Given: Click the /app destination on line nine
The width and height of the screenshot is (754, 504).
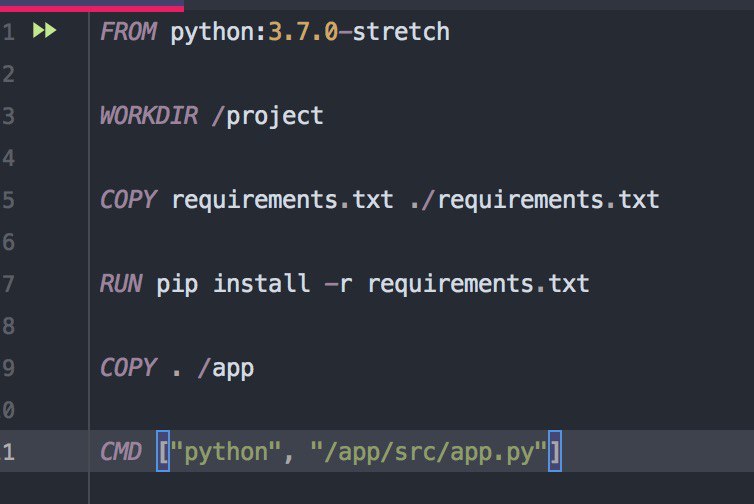Looking at the screenshot, I should click(x=226, y=369).
